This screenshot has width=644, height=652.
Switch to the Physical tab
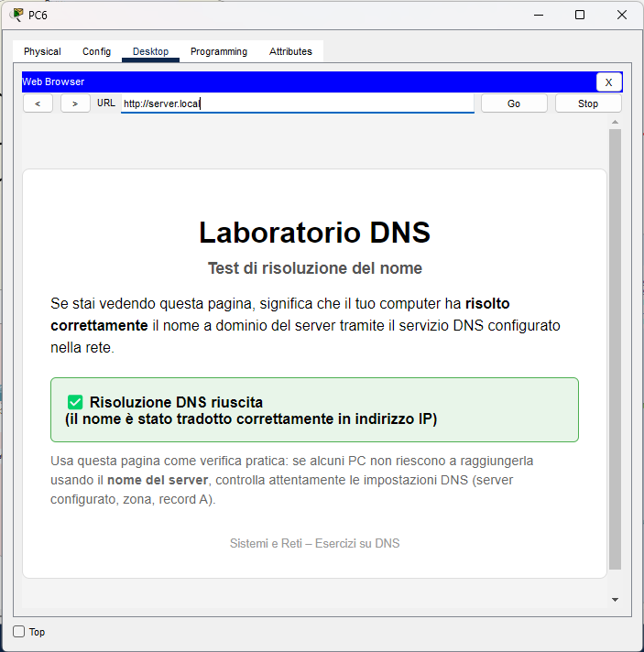[42, 51]
